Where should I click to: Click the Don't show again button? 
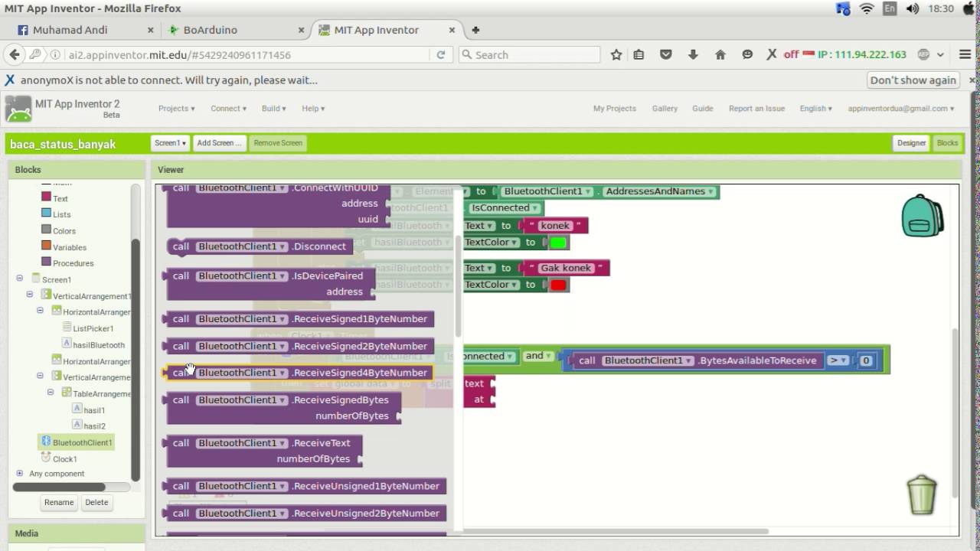[913, 80]
